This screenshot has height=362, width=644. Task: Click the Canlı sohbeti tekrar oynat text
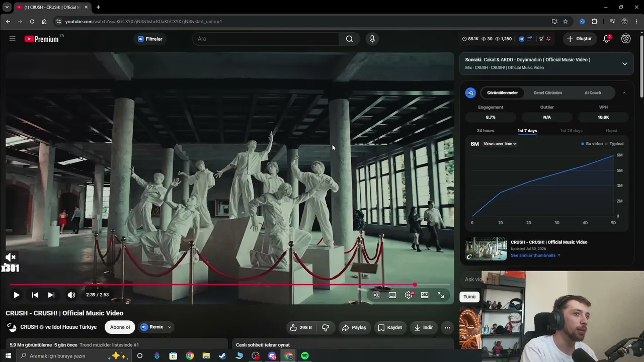[263, 345]
